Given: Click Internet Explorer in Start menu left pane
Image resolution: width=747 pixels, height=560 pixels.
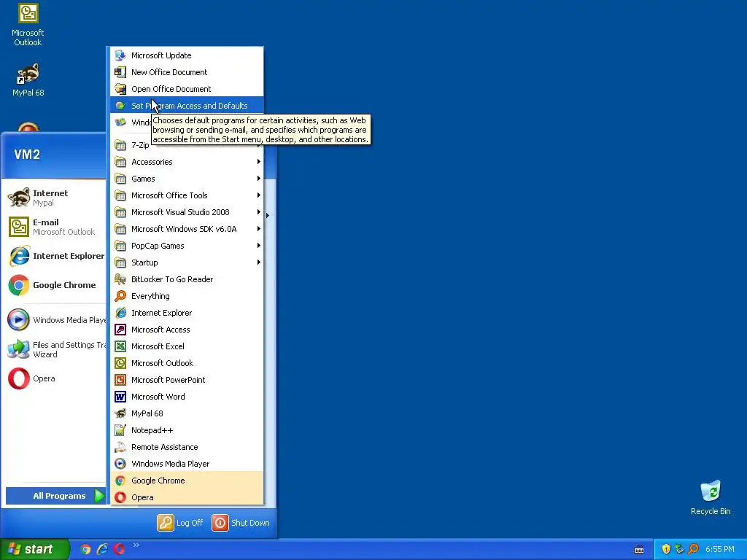Looking at the screenshot, I should [55, 256].
